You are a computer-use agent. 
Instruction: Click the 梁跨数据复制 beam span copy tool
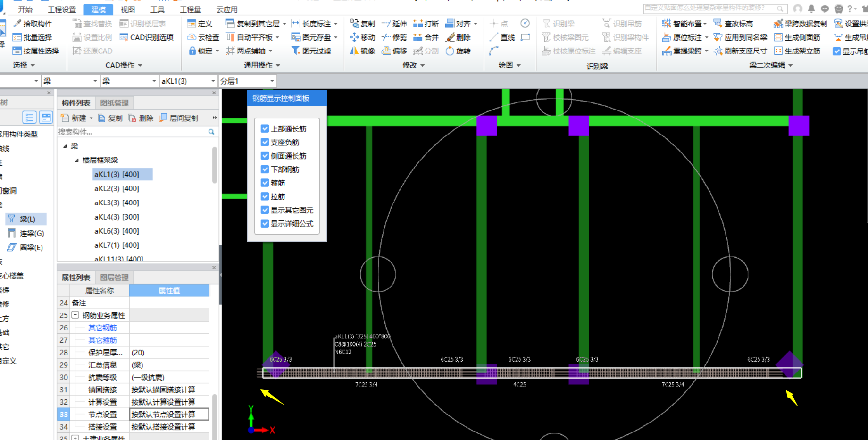pyautogui.click(x=800, y=24)
